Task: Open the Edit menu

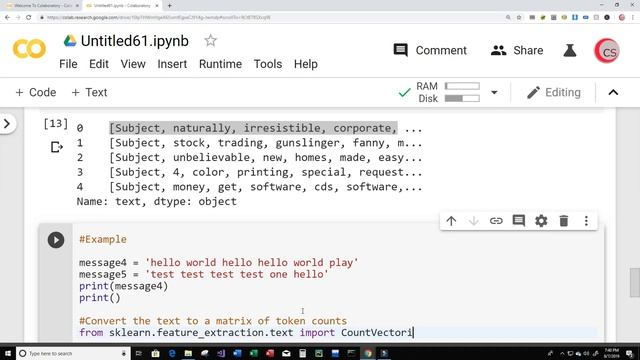Action: point(99,64)
